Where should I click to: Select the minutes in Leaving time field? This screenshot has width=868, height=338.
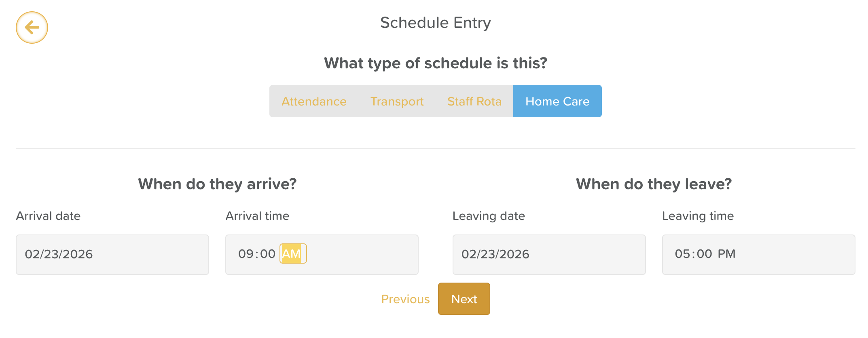coord(704,254)
